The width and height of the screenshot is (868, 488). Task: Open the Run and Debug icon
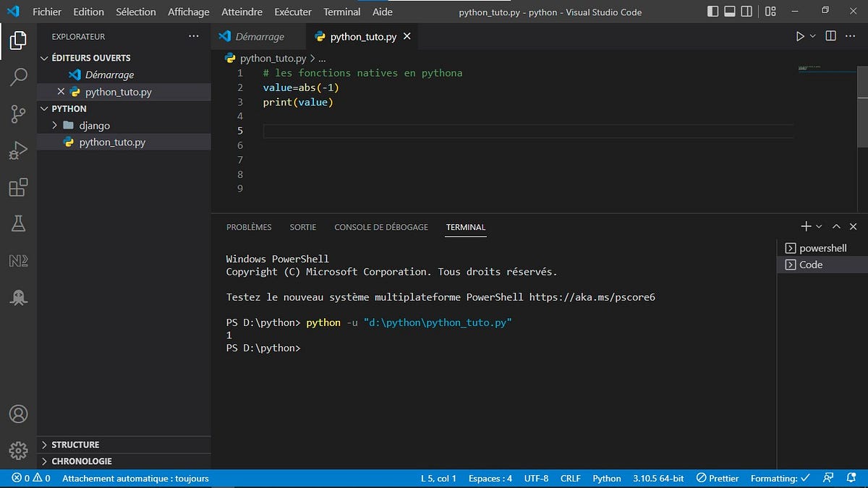click(x=18, y=150)
